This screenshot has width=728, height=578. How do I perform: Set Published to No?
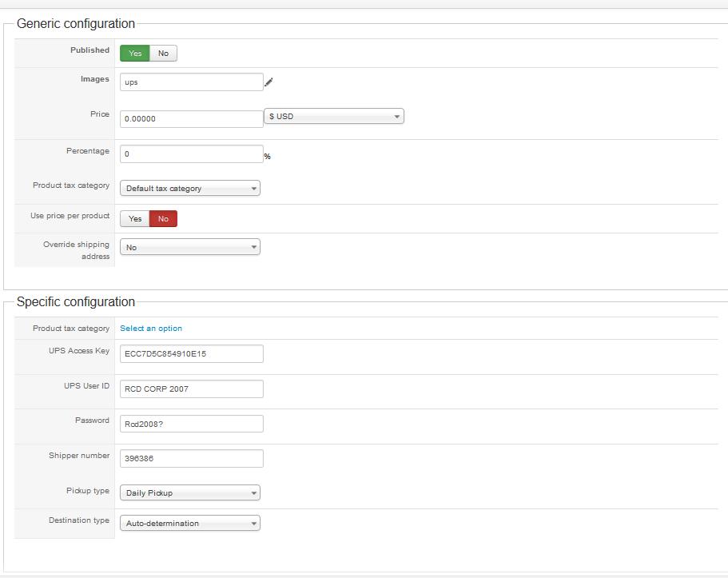click(x=163, y=54)
